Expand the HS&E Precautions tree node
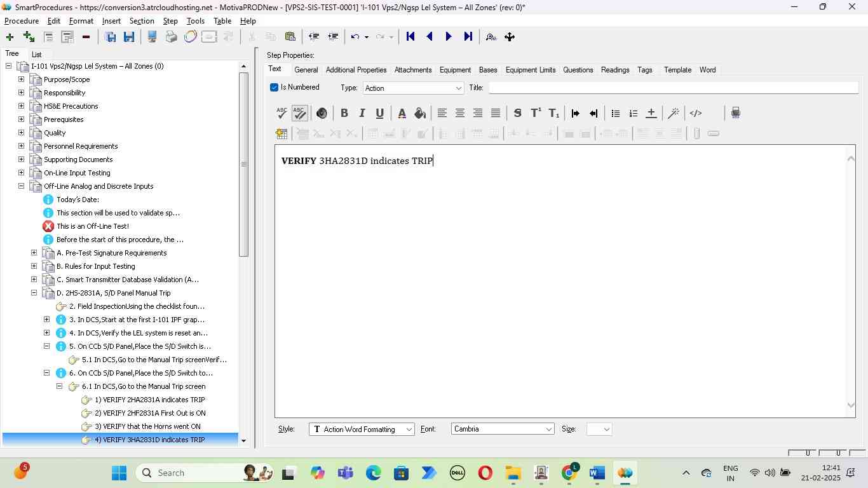The image size is (868, 488). [21, 106]
